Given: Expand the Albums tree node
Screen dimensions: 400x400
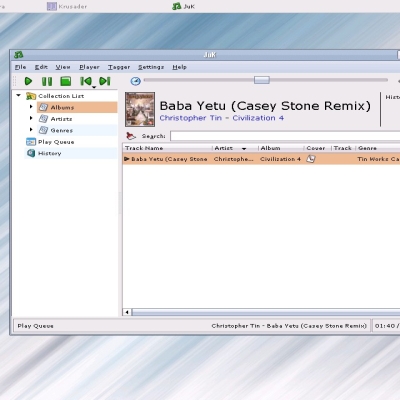Looking at the screenshot, I should pyautogui.click(x=31, y=107).
